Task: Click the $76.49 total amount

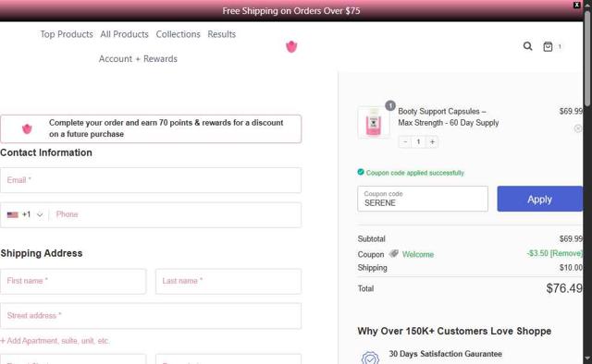Action: [564, 288]
